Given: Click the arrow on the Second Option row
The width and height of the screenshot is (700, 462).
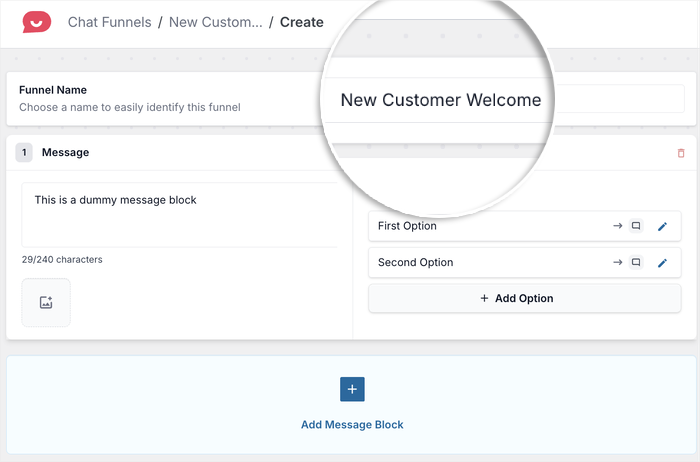Looking at the screenshot, I should click(x=617, y=263).
